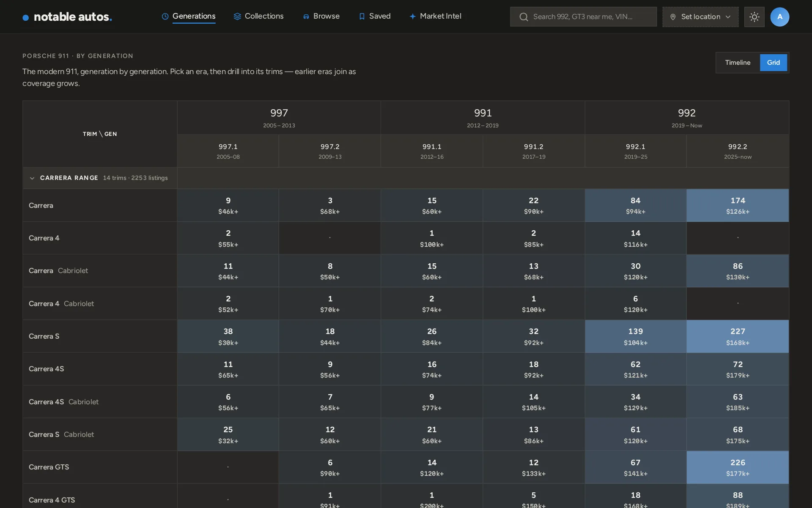812x508 pixels.
Task: Select the 991 generation header
Action: 483,118
